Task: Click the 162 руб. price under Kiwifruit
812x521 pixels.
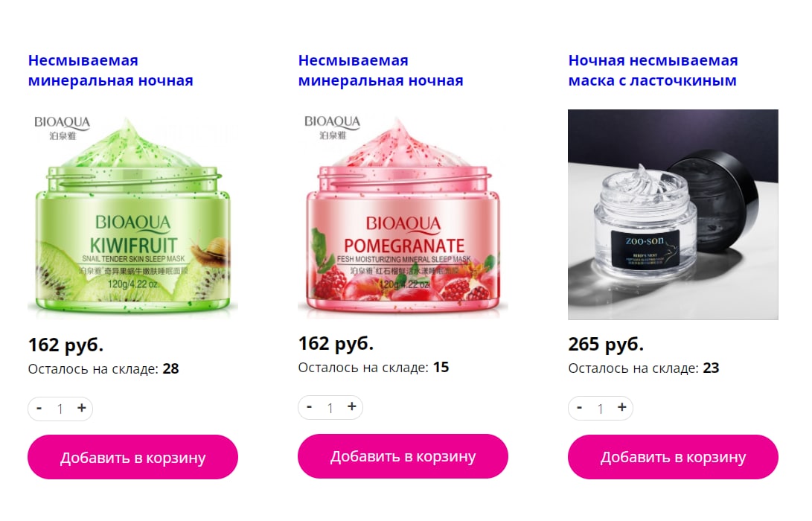Action: click(x=65, y=345)
